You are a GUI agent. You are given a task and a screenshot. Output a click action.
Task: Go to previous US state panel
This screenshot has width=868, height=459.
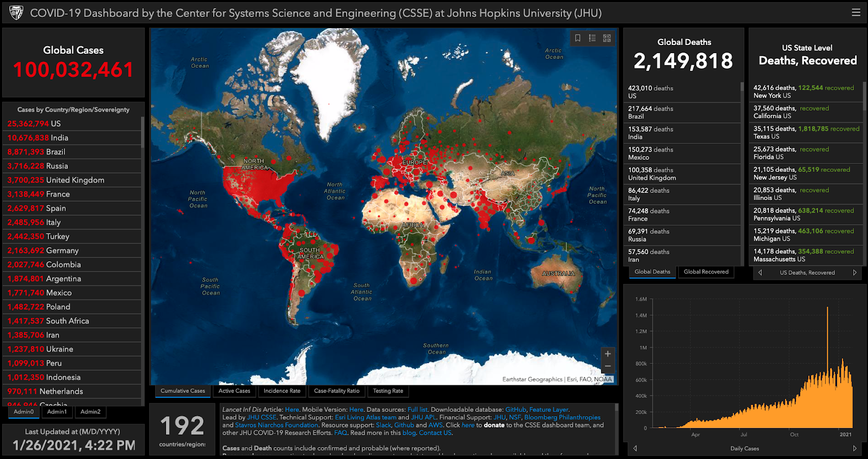coord(760,273)
